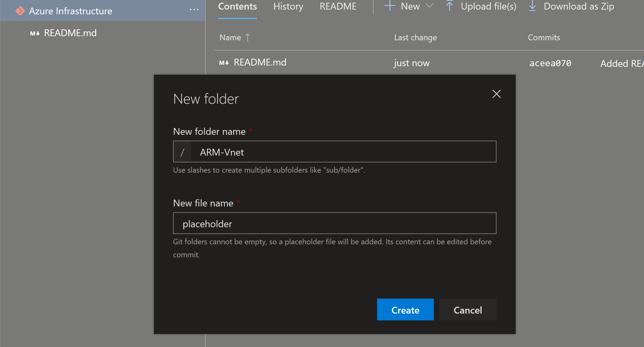Click the Azure Infrastructure repository icon

(20, 11)
